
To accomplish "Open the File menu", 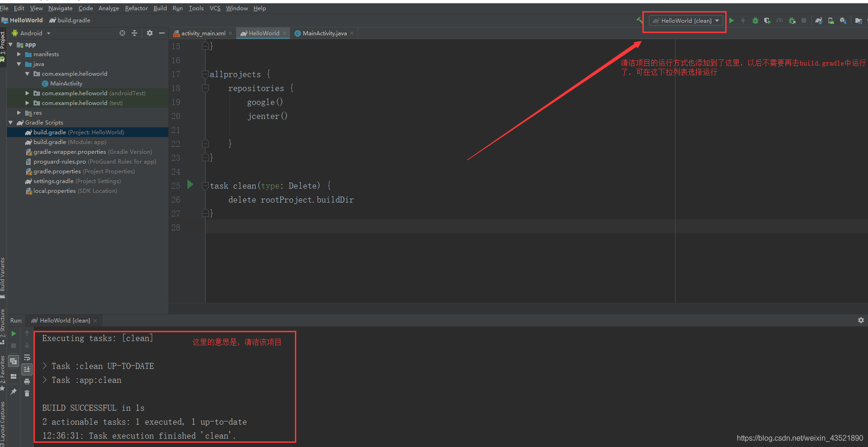I will pos(4,8).
